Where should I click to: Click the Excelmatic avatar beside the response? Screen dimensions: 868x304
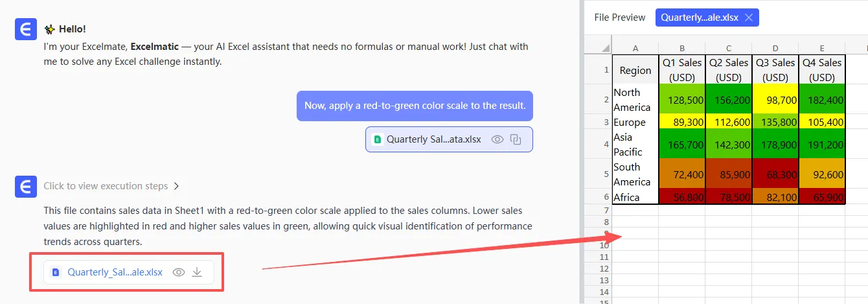click(x=25, y=187)
